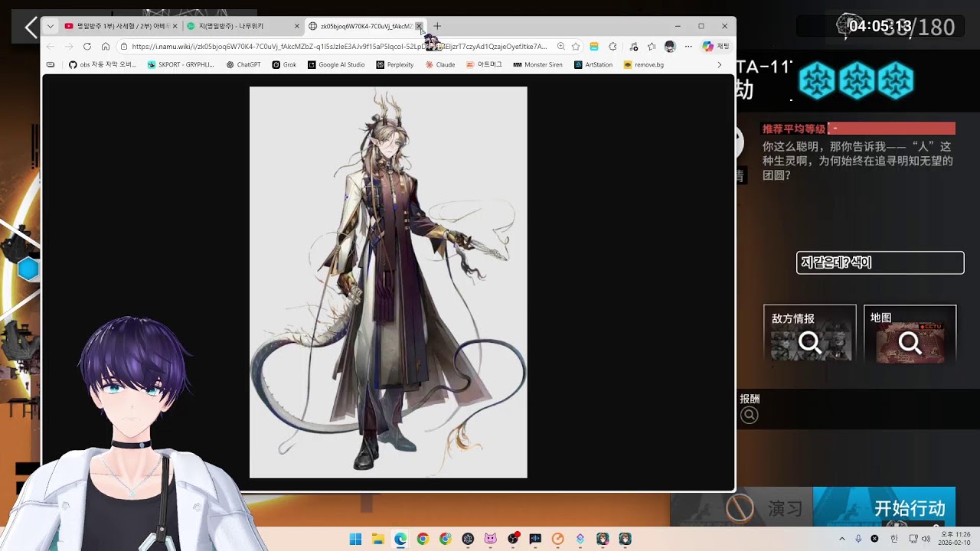The width and height of the screenshot is (980, 551).
Task: Open the ChatGPT bookmark
Action: pyautogui.click(x=243, y=65)
